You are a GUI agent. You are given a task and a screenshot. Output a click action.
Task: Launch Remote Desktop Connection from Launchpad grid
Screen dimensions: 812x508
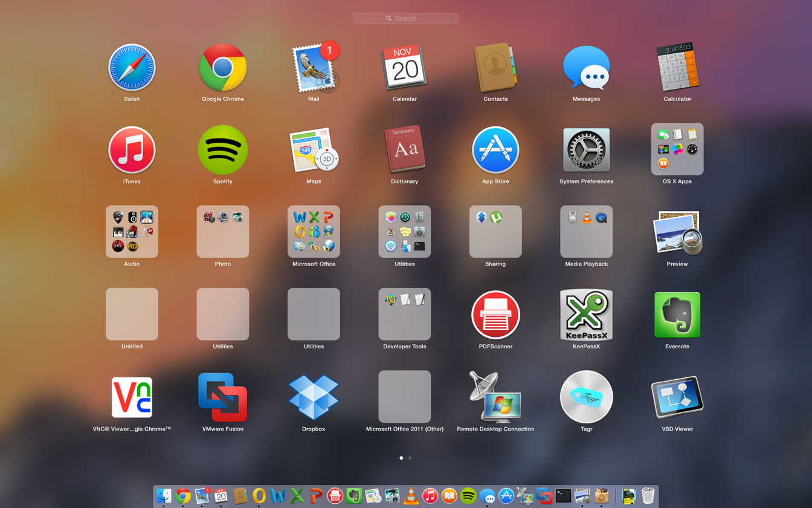(x=495, y=397)
